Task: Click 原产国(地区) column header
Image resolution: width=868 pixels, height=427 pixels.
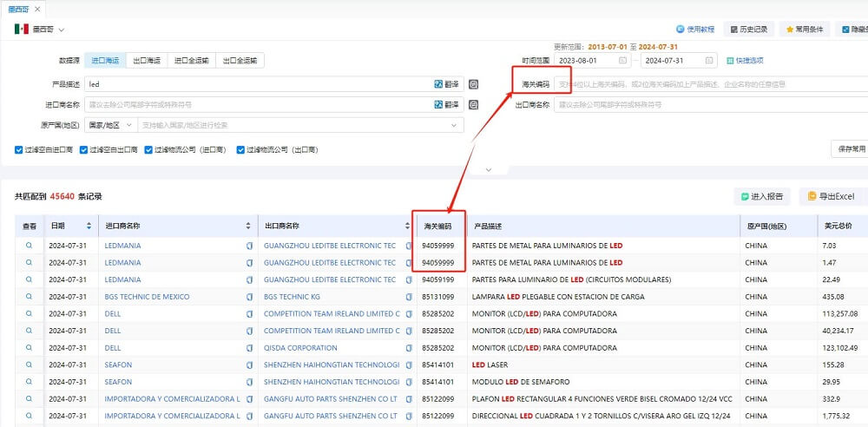Action: pos(766,226)
